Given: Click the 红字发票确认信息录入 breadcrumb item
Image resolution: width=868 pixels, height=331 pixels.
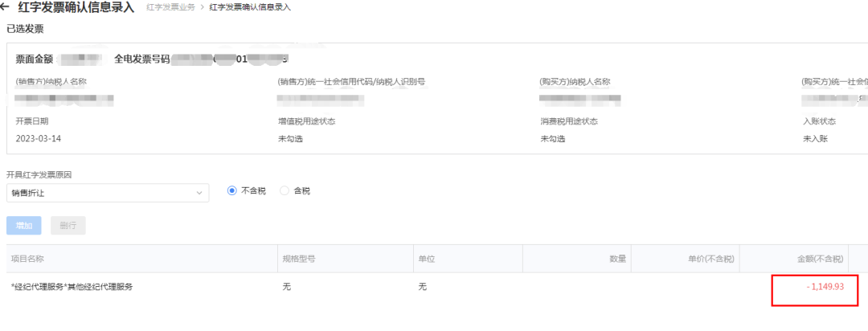Looking at the screenshot, I should pos(250,7).
